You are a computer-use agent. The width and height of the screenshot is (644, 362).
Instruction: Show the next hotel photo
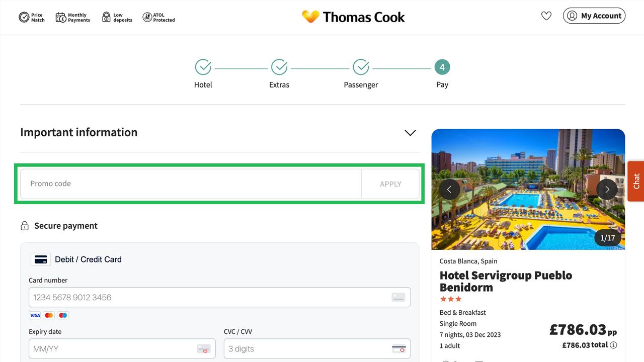coord(607,190)
